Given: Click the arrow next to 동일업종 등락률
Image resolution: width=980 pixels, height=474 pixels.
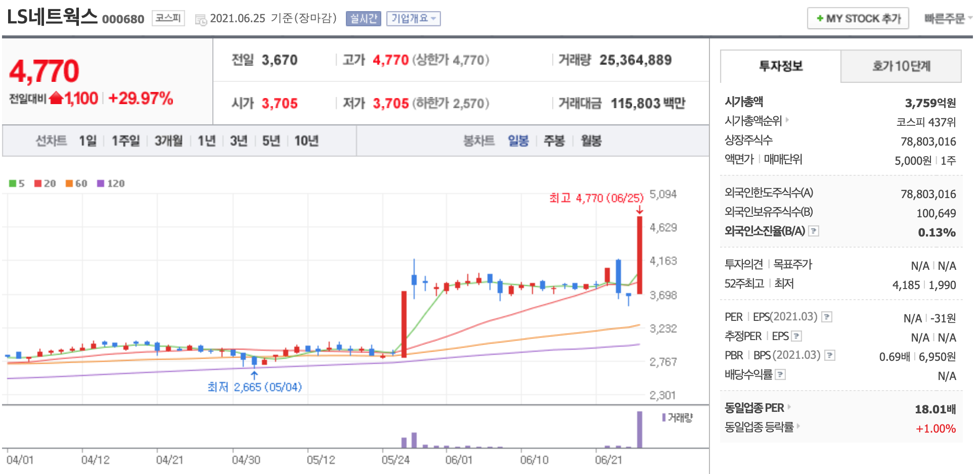Looking at the screenshot, I should click(798, 426).
